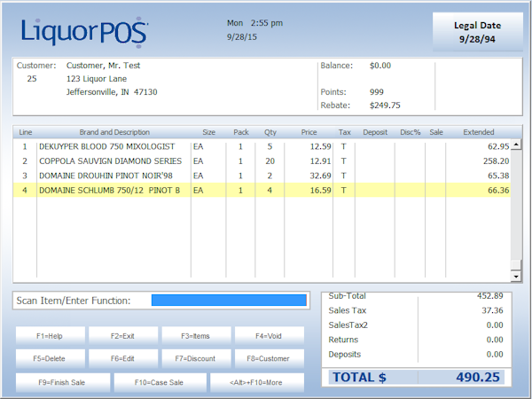Click the Rebate value $249.75

(385, 106)
